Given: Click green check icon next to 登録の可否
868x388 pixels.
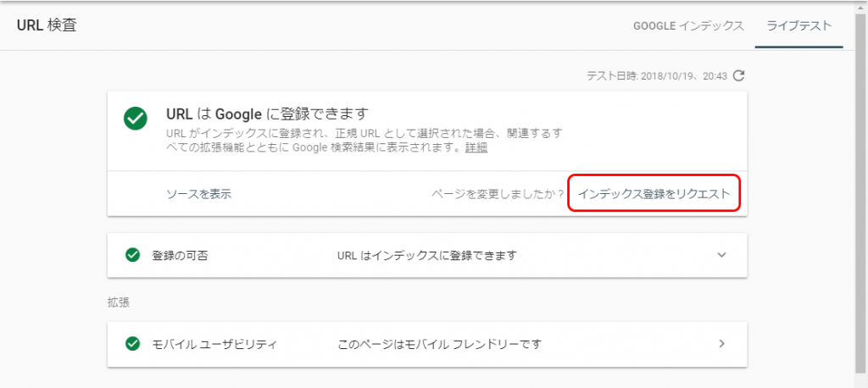Looking at the screenshot, I should pos(132,255).
